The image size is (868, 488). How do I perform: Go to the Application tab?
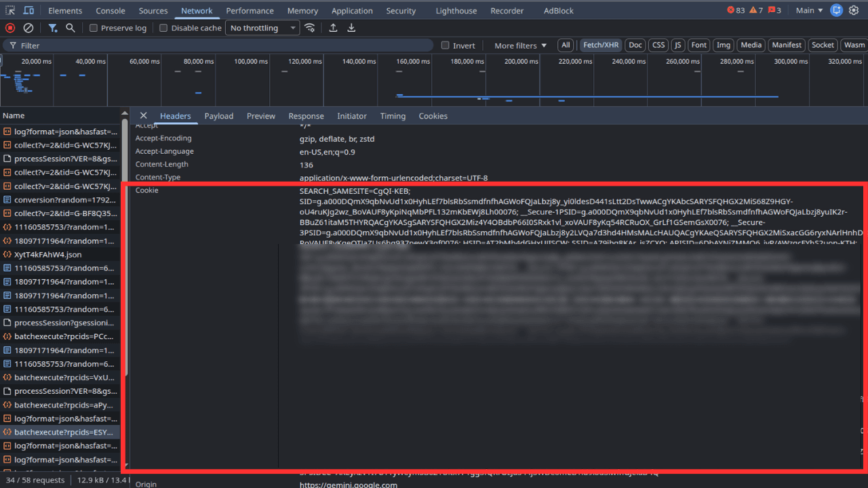352,10
